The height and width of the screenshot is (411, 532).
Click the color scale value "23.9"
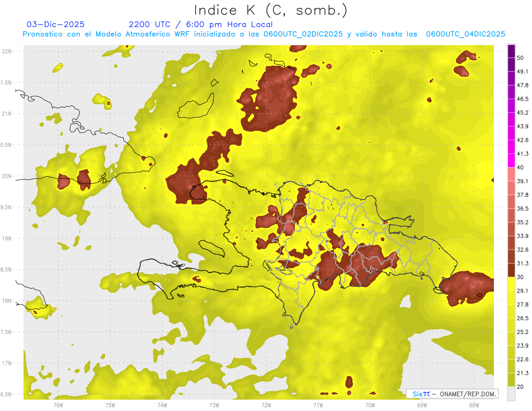523,345
